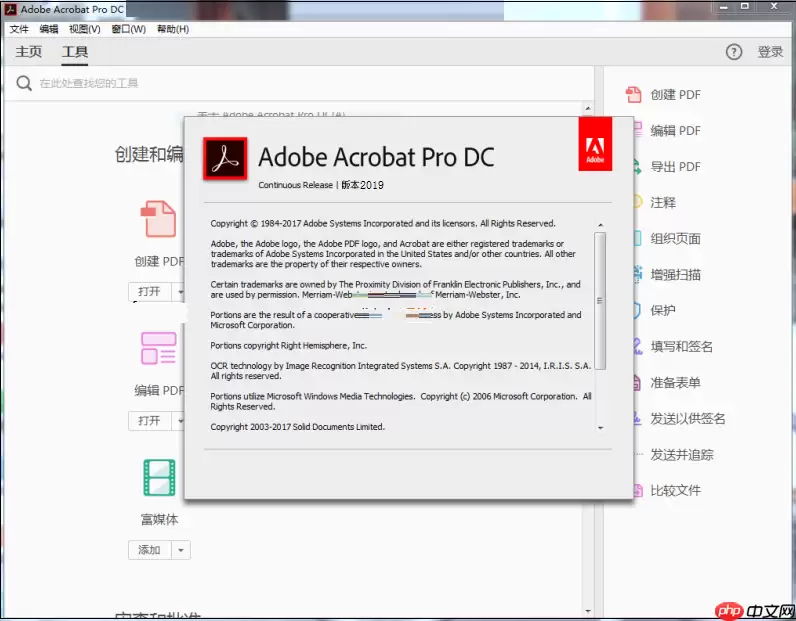Select 发送并追踪 in right tools panel
The height and width of the screenshot is (621, 796).
tap(682, 454)
